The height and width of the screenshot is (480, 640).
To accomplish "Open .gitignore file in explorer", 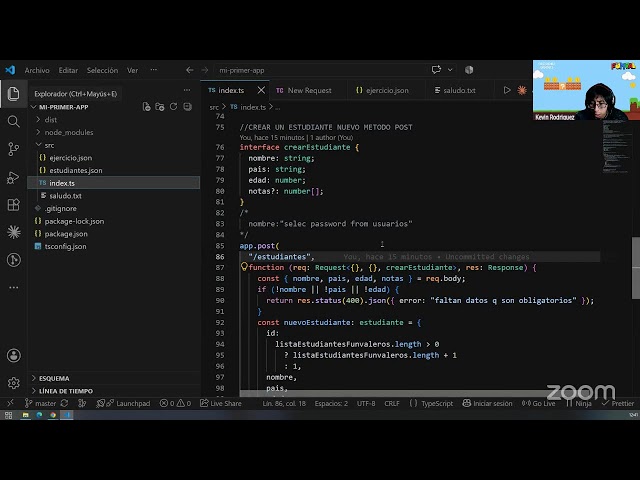I will [60, 208].
